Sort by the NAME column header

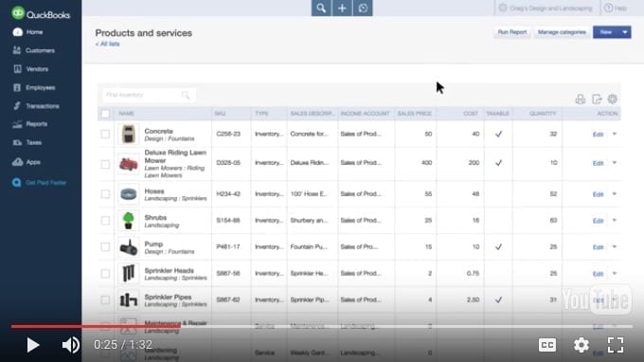tap(126, 114)
